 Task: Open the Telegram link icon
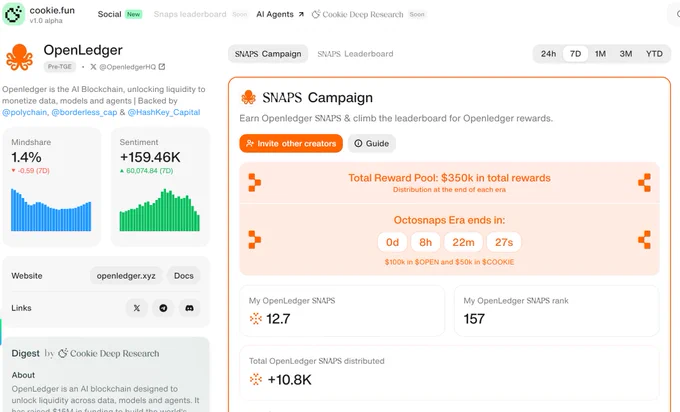(x=163, y=308)
